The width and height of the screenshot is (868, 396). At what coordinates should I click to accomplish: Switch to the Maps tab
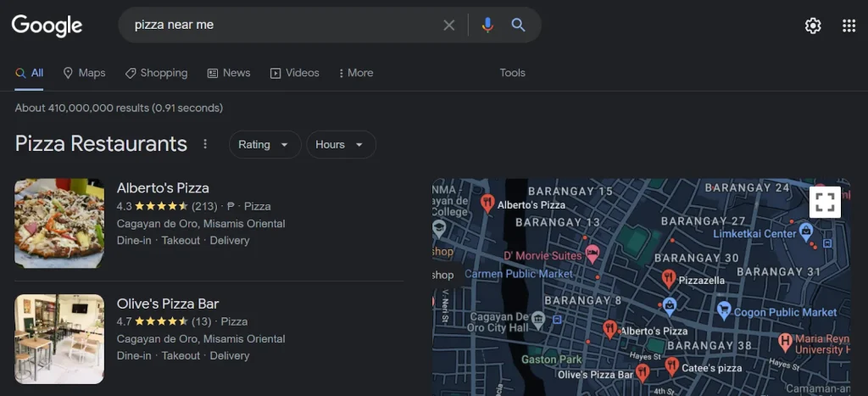(x=84, y=73)
